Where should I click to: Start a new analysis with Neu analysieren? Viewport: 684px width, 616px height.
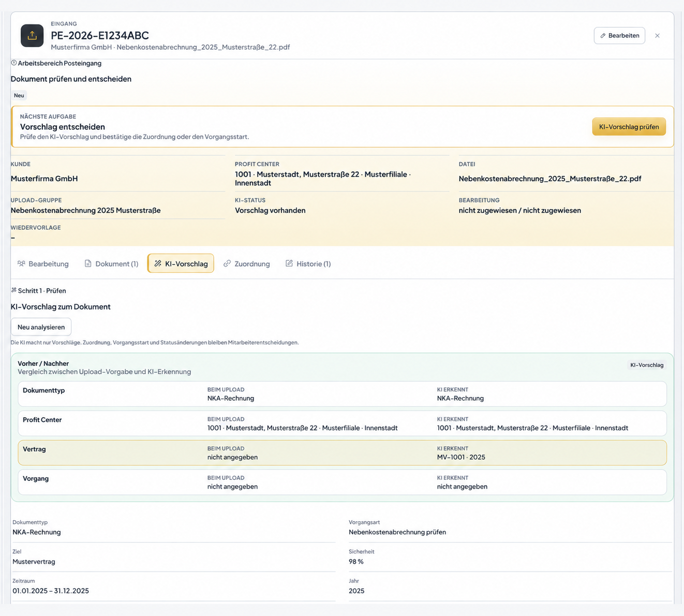41,327
